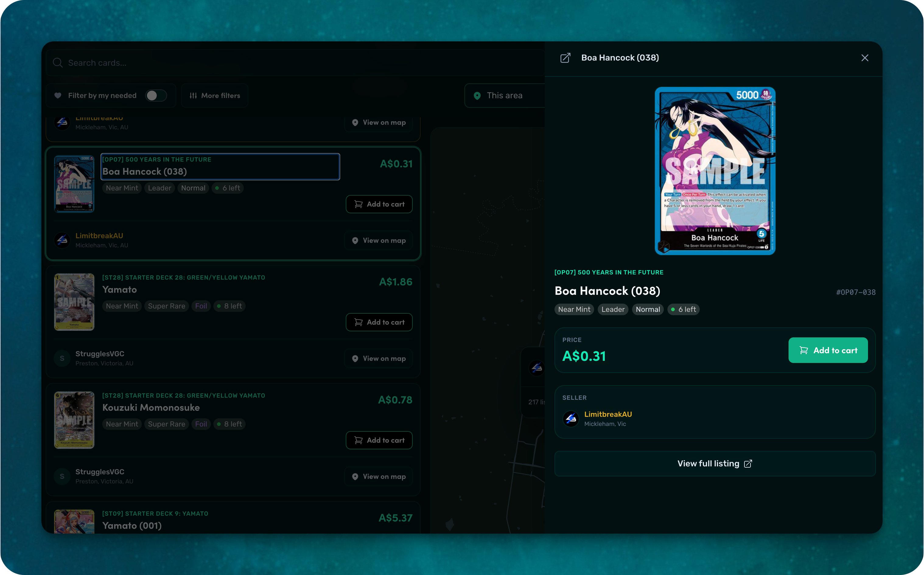Open StrugglesVGC seller under Yamato listing
This screenshot has height=575, width=924.
100,354
